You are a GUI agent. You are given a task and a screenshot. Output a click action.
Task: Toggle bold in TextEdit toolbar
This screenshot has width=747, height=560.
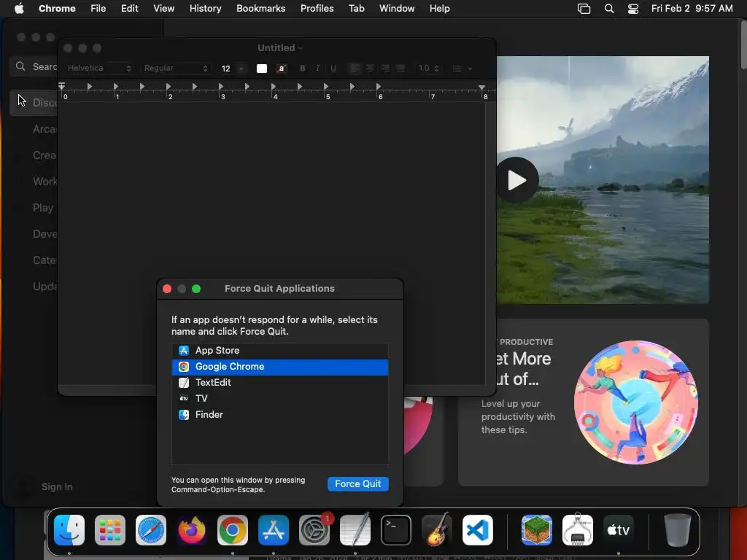tap(303, 69)
